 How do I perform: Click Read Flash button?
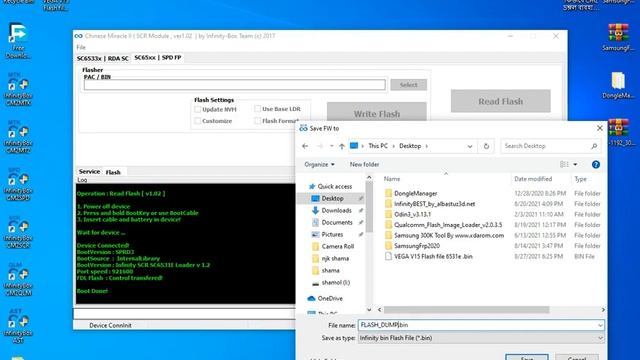tap(500, 101)
